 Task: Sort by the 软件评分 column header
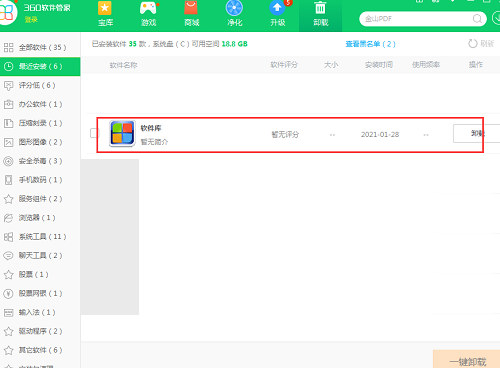point(284,65)
